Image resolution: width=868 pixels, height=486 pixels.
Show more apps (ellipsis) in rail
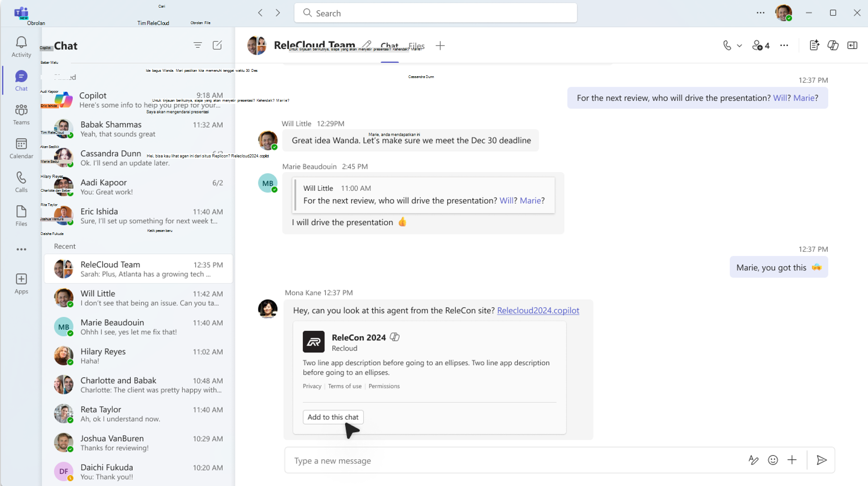tap(21, 249)
